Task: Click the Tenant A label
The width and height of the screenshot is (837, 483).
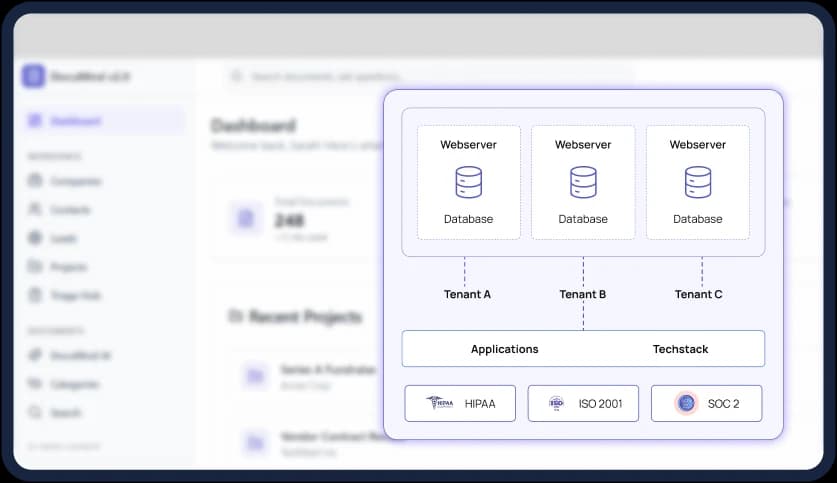Action: point(468,294)
